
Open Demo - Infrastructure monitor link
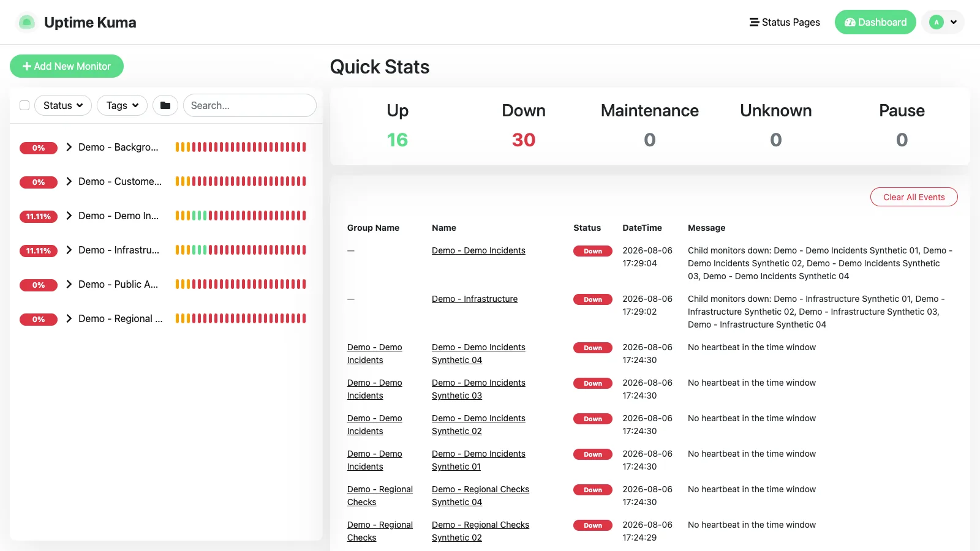click(475, 299)
